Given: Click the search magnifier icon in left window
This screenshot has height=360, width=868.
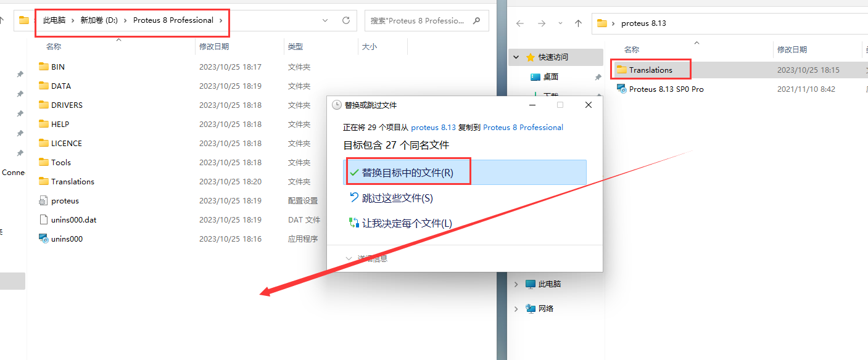Looking at the screenshot, I should click(476, 20).
